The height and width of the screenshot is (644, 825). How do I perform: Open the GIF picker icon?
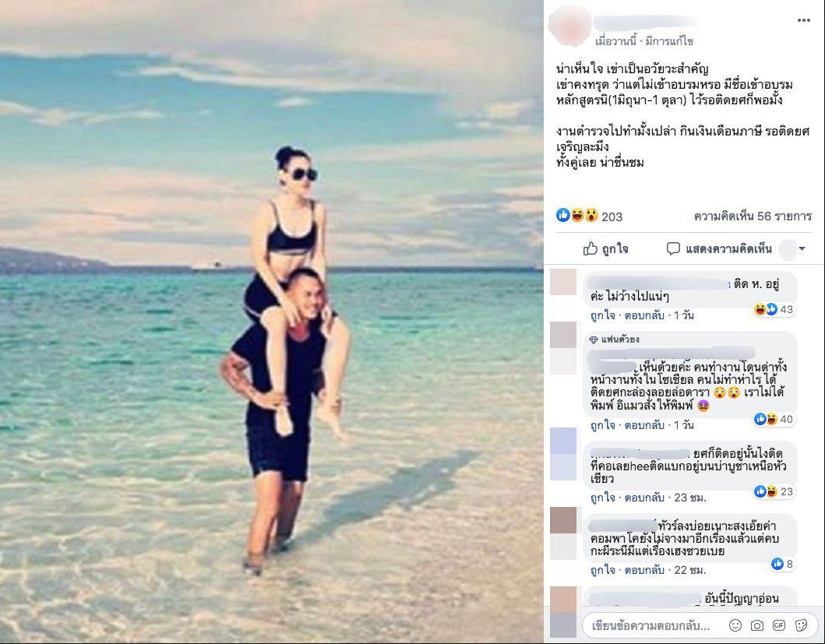pos(779,625)
